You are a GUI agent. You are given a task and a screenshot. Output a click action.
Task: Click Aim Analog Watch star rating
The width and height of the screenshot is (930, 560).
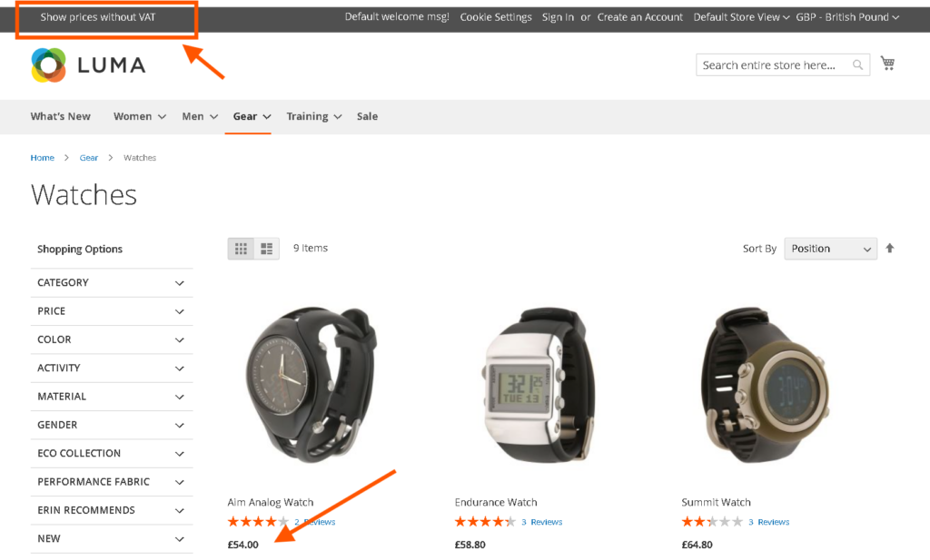(258, 522)
